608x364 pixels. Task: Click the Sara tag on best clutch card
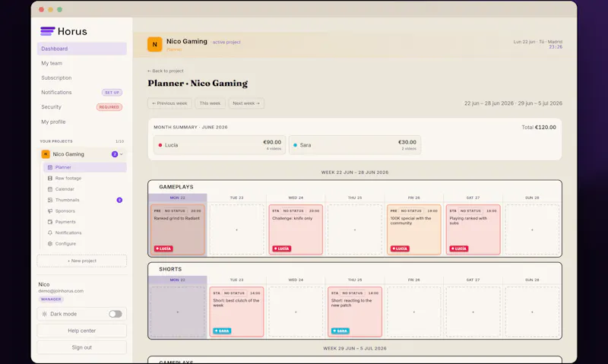click(222, 331)
